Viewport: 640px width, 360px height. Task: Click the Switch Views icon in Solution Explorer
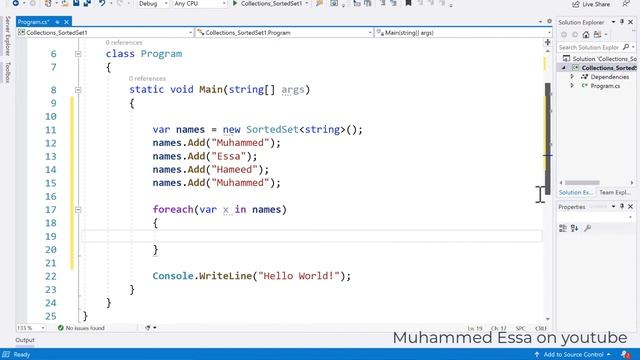(x=598, y=35)
